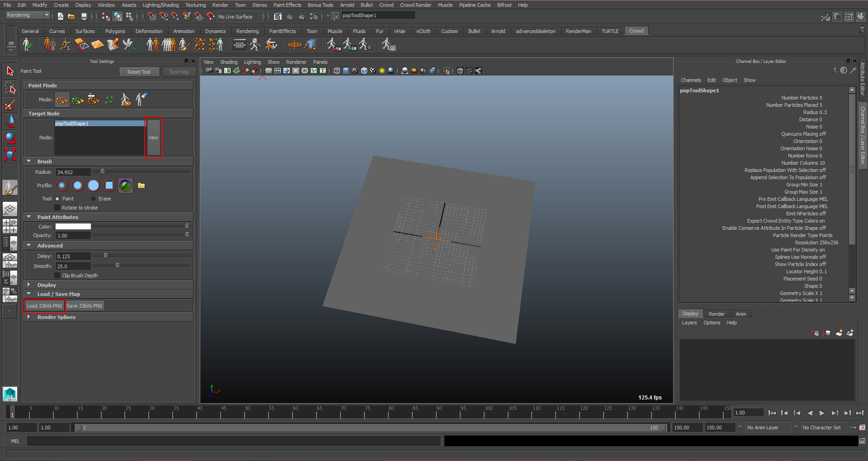The width and height of the screenshot is (868, 461).
Task: Toggle the viewport use-all-lights yellow sphere
Action: [x=382, y=71]
